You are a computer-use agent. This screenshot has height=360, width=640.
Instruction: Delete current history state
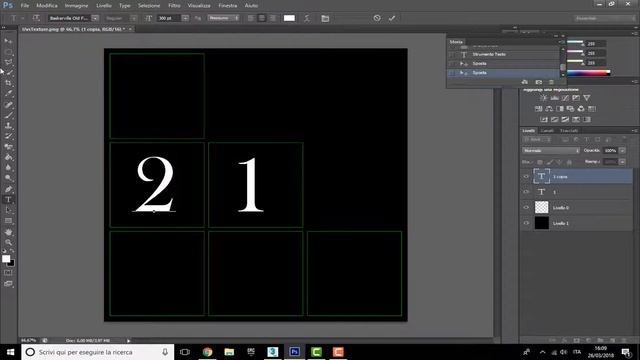[551, 82]
